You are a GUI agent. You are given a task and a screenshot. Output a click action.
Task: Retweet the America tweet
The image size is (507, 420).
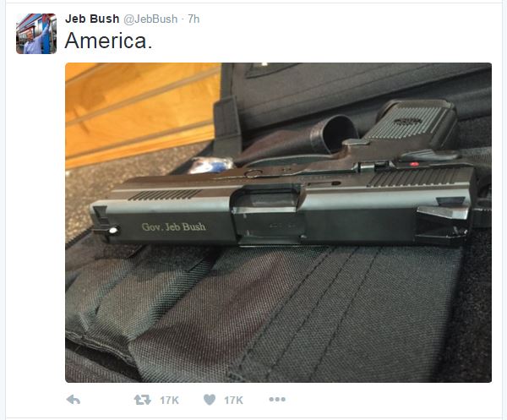(143, 400)
